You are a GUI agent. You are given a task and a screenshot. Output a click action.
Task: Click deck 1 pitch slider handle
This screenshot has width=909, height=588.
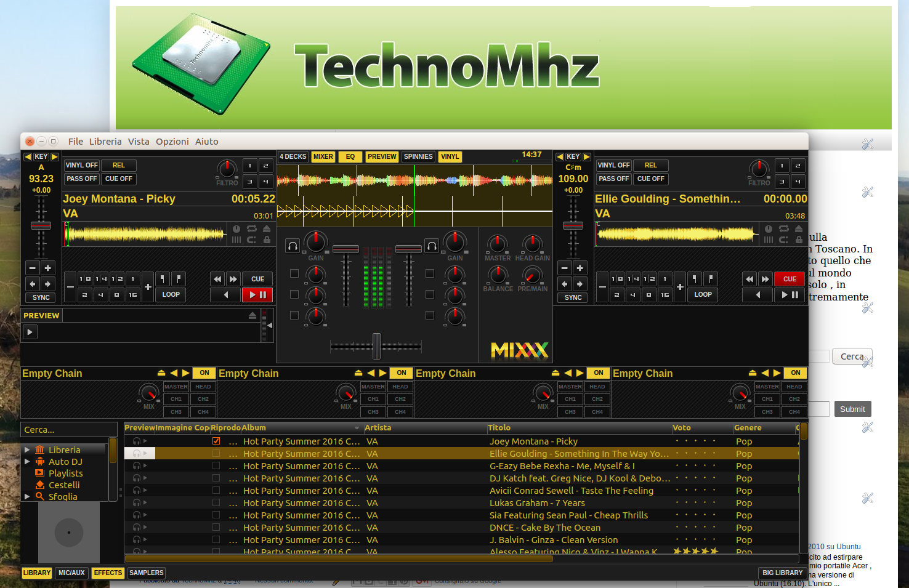[41, 225]
